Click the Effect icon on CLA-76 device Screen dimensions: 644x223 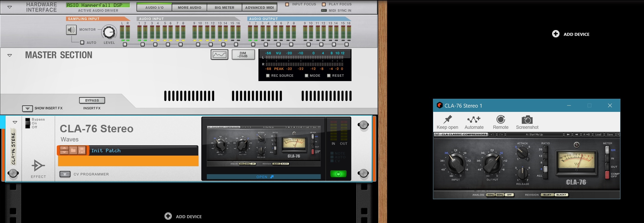[x=38, y=166]
